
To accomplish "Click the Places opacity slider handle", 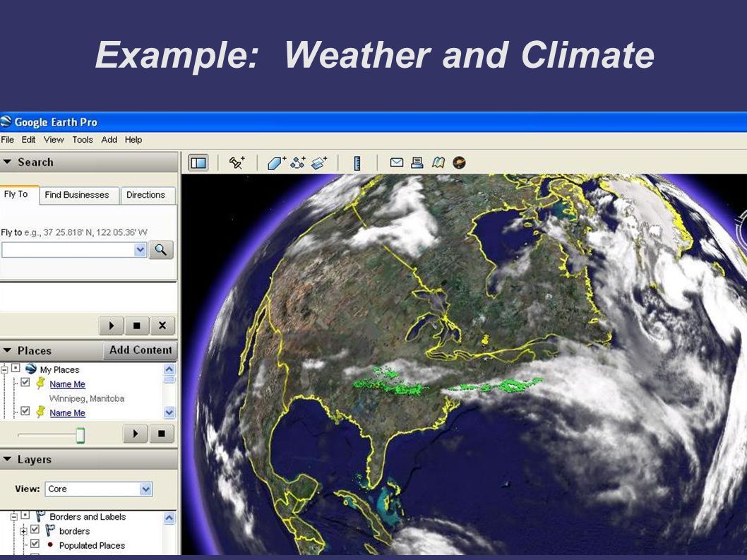I will 80,435.
